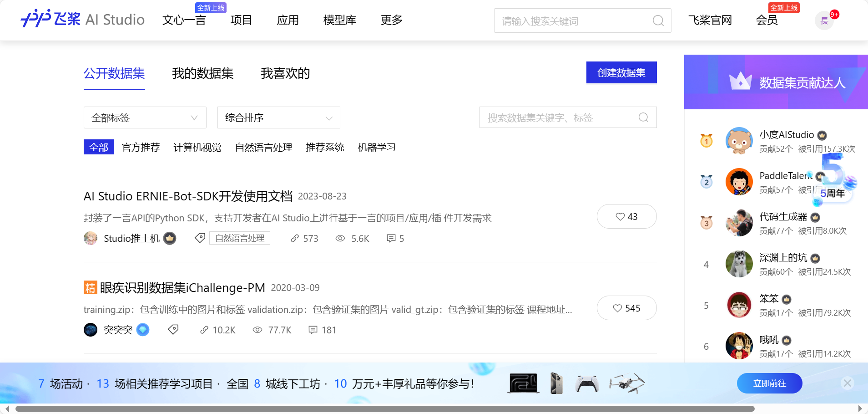Screen dimensions: 868x414
Task: Close the bottom promotion banner
Action: pyautogui.click(x=847, y=383)
